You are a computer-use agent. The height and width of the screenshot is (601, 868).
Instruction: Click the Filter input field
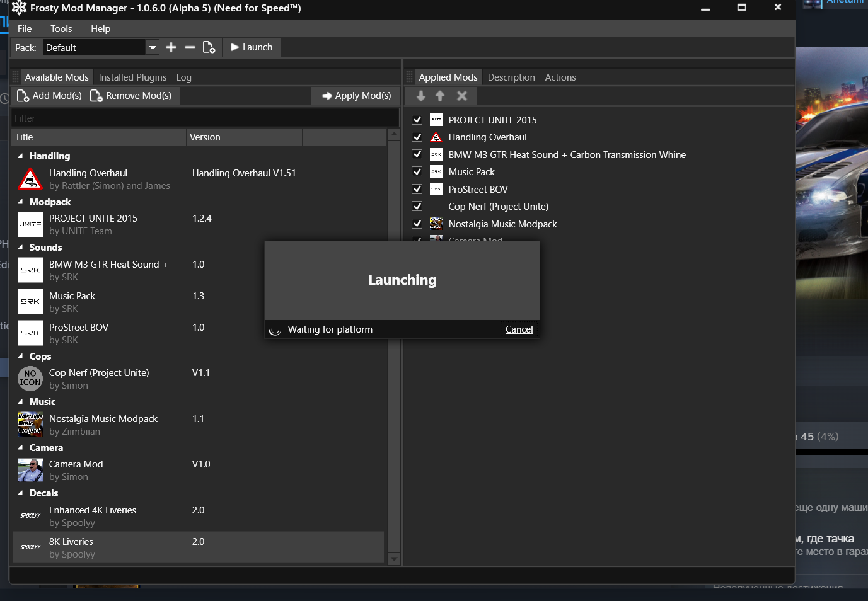tap(205, 118)
